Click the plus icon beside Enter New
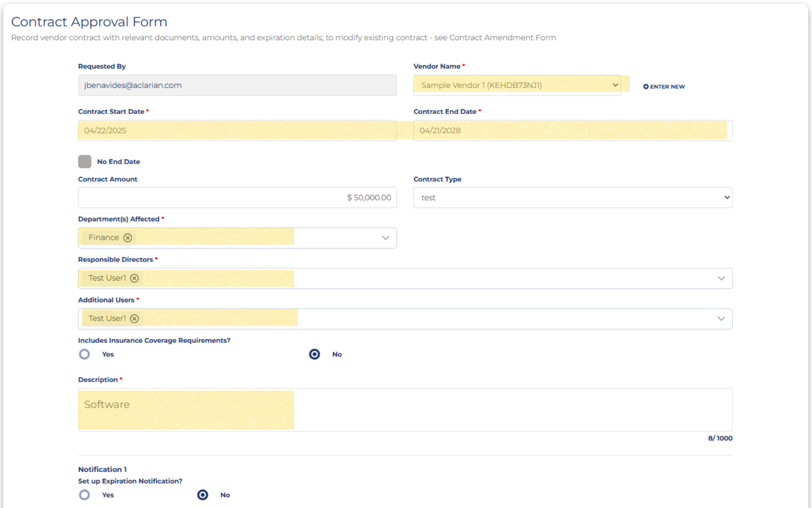The image size is (812, 508). 646,87
